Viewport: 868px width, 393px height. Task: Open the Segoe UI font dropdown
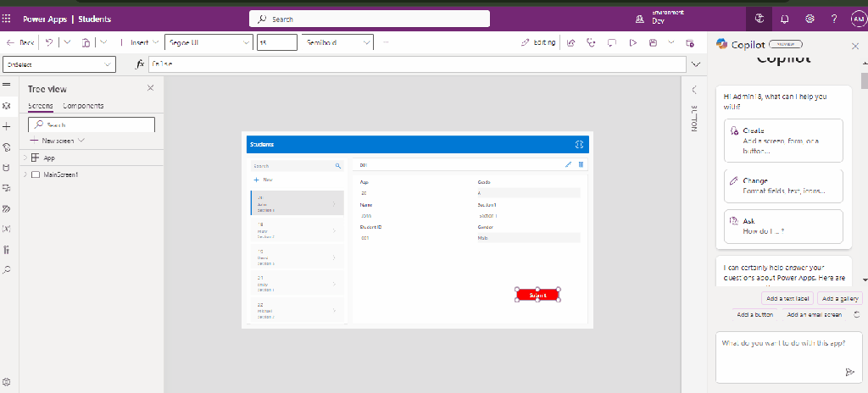[207, 42]
